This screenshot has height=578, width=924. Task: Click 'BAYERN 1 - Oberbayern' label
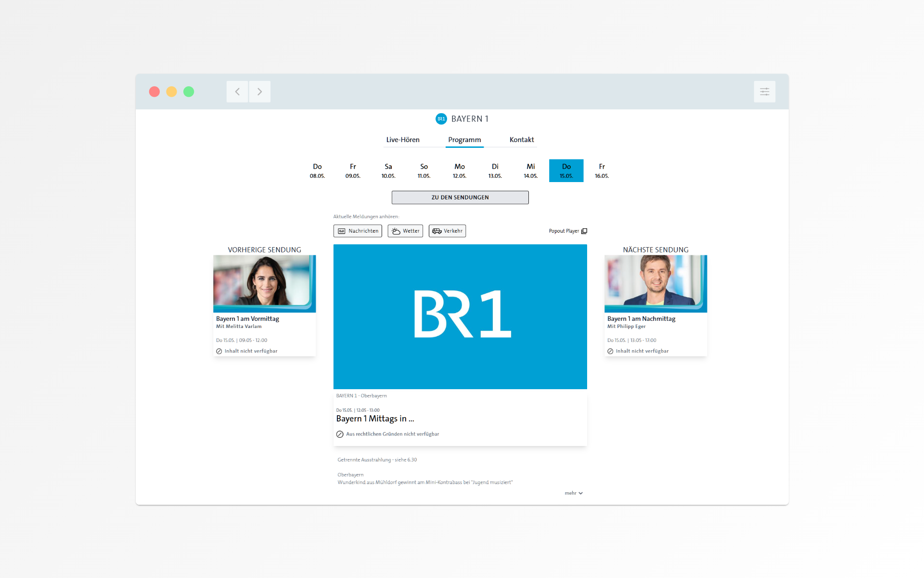pos(361,396)
